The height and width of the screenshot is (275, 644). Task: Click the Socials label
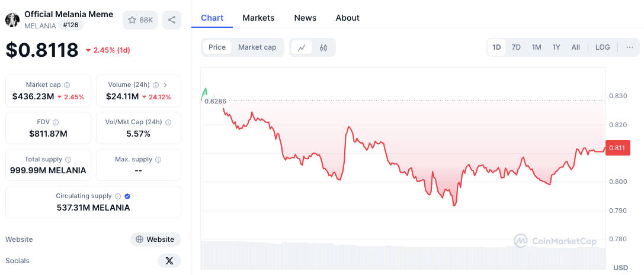tap(17, 261)
